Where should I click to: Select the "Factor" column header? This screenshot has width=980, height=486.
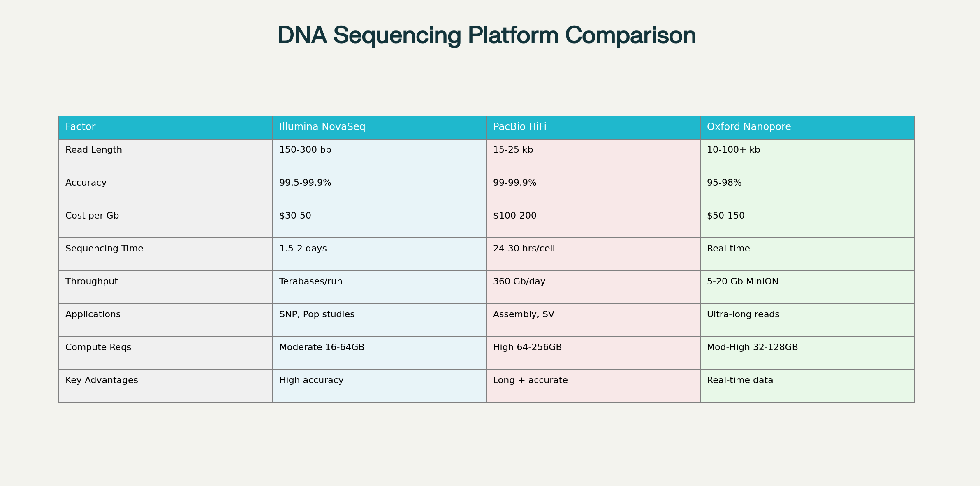pyautogui.click(x=81, y=127)
